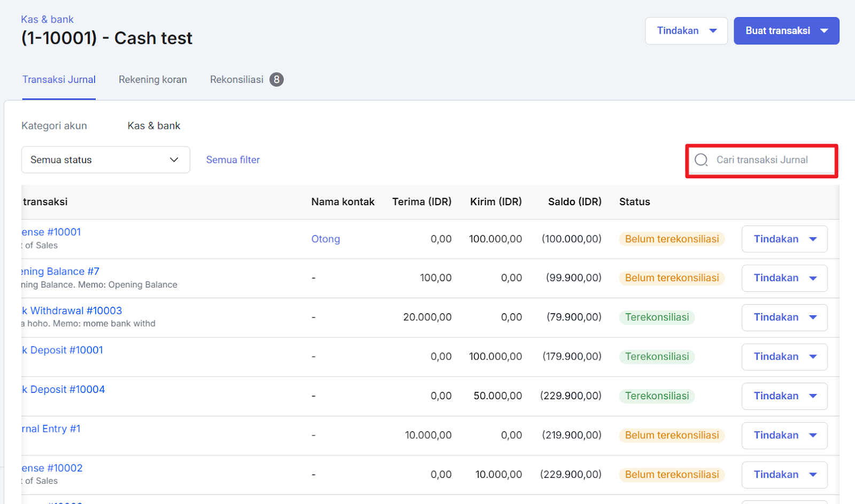Open Tindakan dropdown for Expense #10002 row

click(x=784, y=475)
